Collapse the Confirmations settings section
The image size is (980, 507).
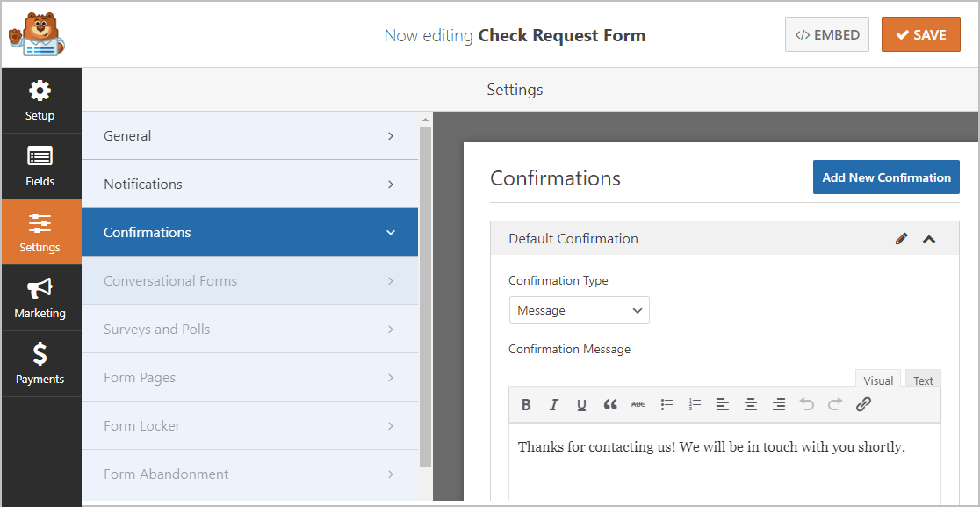(x=250, y=232)
